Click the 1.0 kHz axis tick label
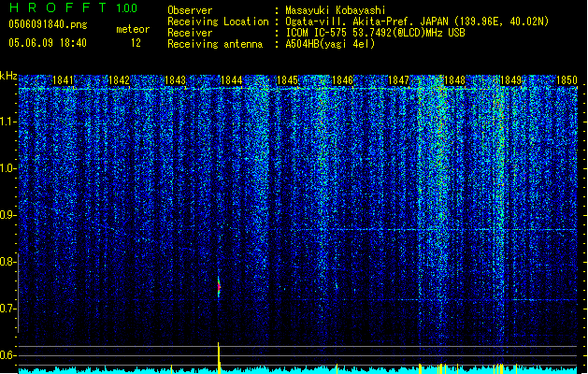Image resolution: width=588 pixels, height=374 pixels. pos(8,168)
